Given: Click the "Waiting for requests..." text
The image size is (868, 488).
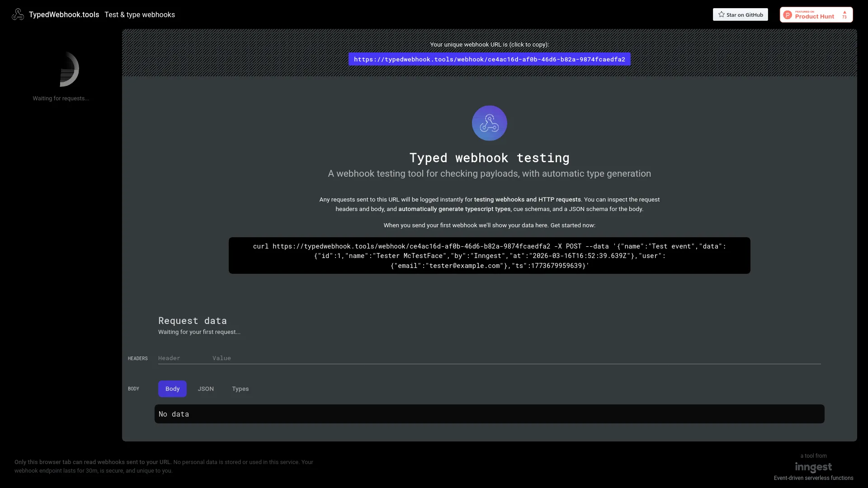Looking at the screenshot, I should click(61, 99).
